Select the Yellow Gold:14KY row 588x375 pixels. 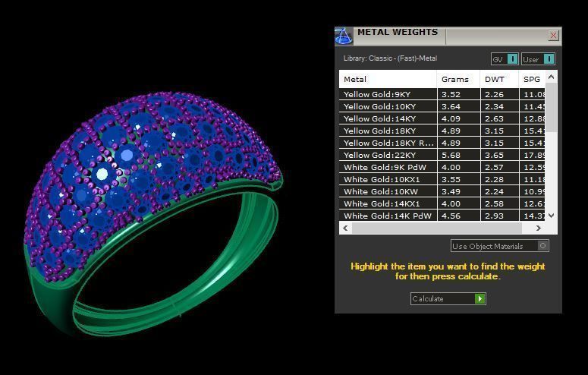pyautogui.click(x=442, y=118)
